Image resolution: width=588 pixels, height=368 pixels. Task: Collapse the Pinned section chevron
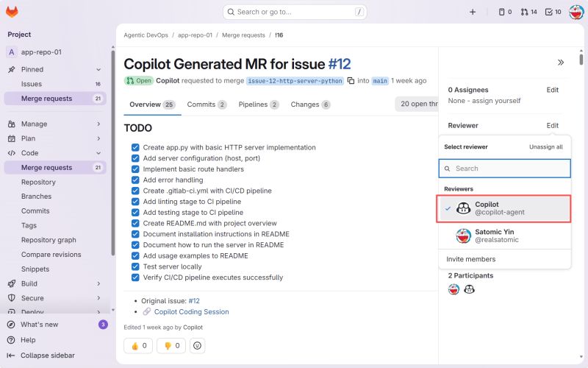pos(98,69)
